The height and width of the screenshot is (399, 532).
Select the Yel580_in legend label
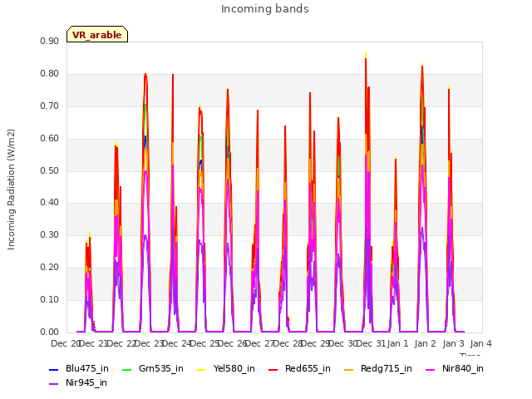tap(234, 369)
